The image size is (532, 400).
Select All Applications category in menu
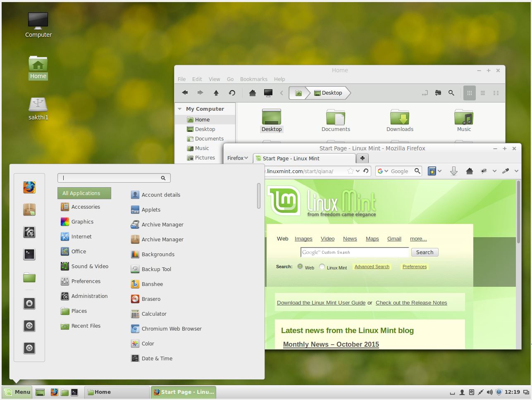[84, 193]
